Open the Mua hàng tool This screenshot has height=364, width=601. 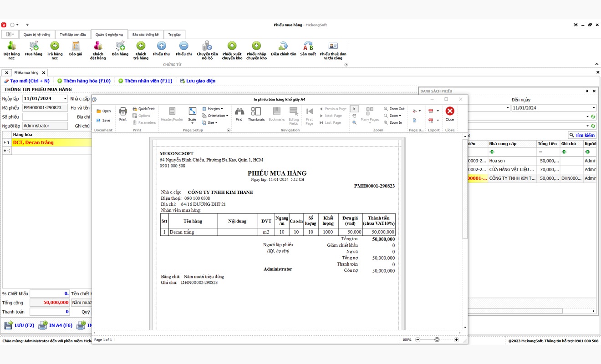click(33, 49)
